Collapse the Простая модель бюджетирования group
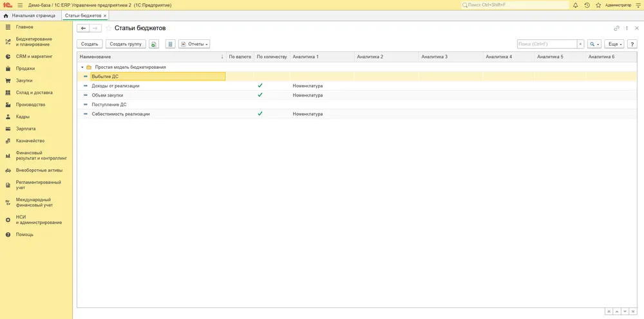The height and width of the screenshot is (319, 644). coord(82,68)
